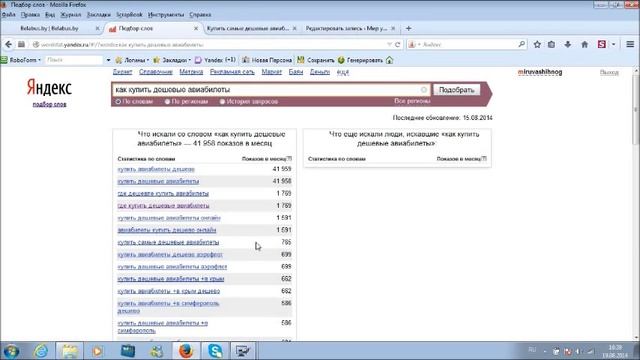Open the 'Директ' link

coord(122,72)
